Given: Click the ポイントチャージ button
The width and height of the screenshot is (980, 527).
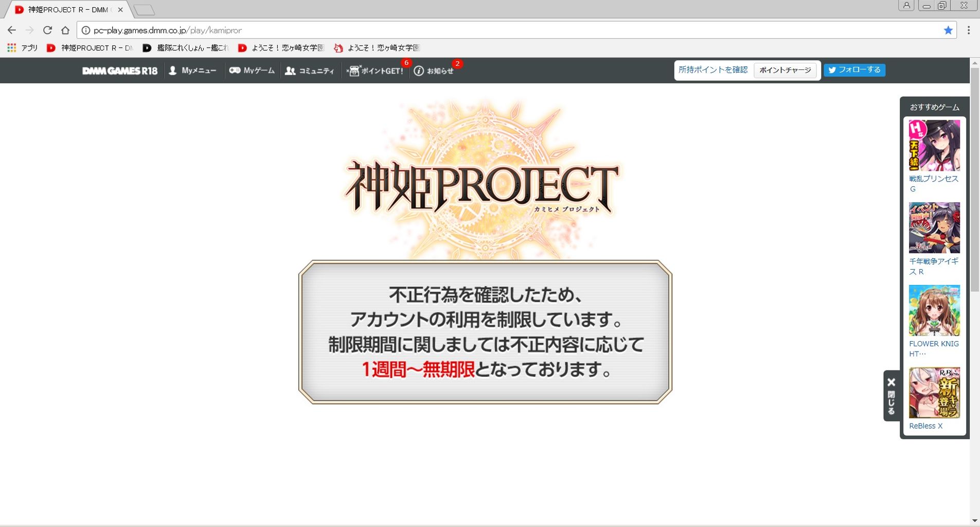Looking at the screenshot, I should pyautogui.click(x=785, y=71).
